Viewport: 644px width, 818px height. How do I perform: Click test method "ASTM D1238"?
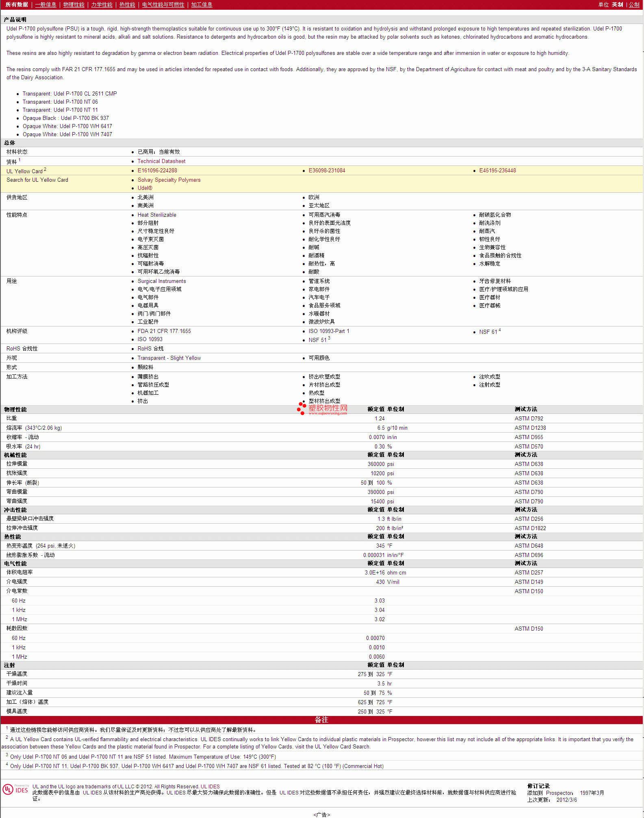pyautogui.click(x=530, y=428)
